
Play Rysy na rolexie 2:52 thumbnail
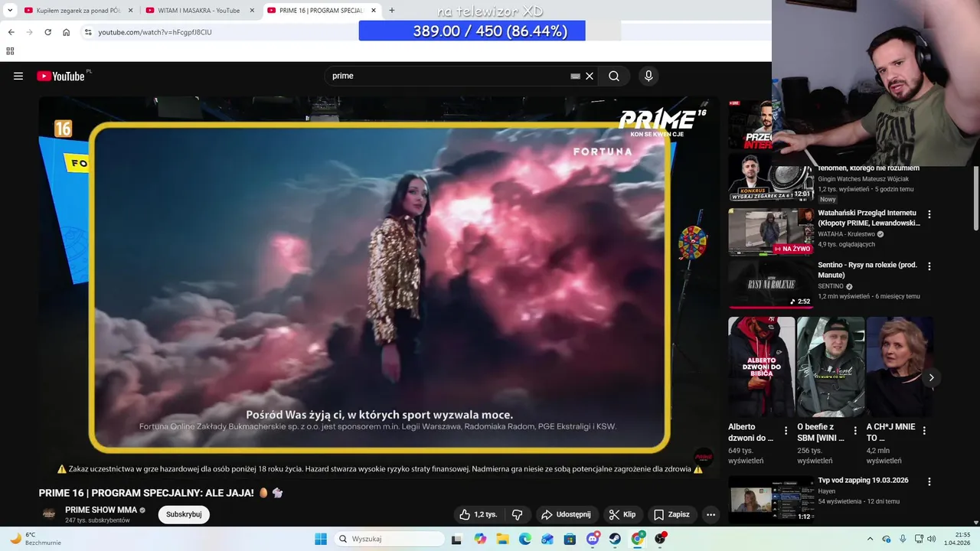[771, 284]
